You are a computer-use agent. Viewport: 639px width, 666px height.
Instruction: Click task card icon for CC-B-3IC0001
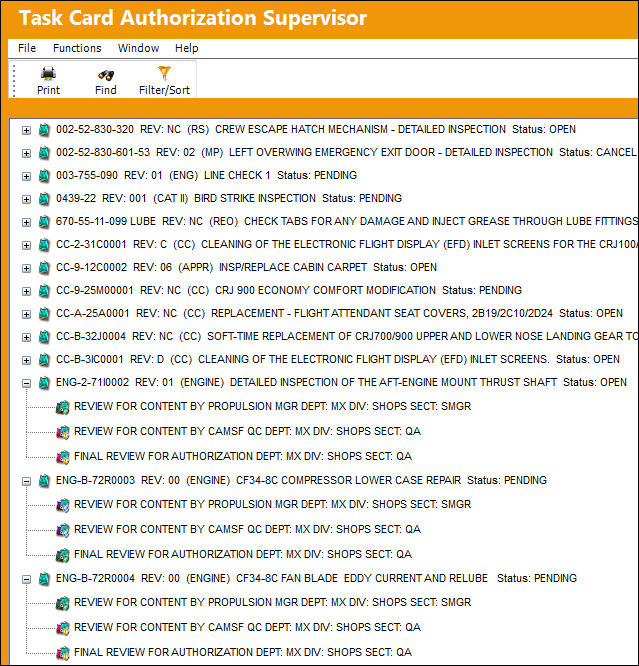tap(44, 360)
